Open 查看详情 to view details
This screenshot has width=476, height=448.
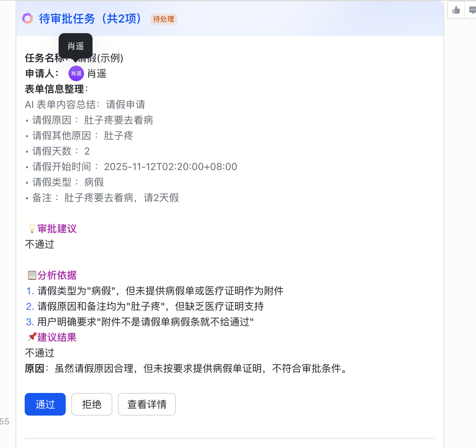click(x=147, y=404)
